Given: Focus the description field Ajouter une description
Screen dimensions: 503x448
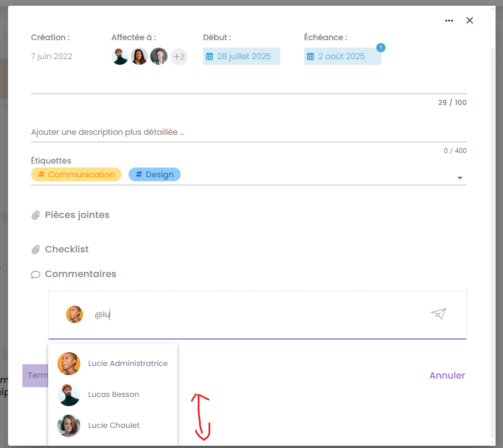Looking at the screenshot, I should [x=248, y=132].
